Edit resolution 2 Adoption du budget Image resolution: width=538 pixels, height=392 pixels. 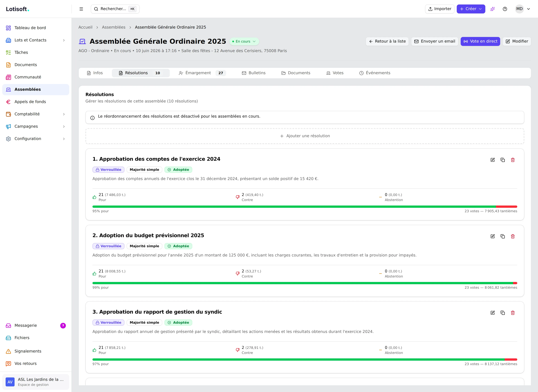492,236
